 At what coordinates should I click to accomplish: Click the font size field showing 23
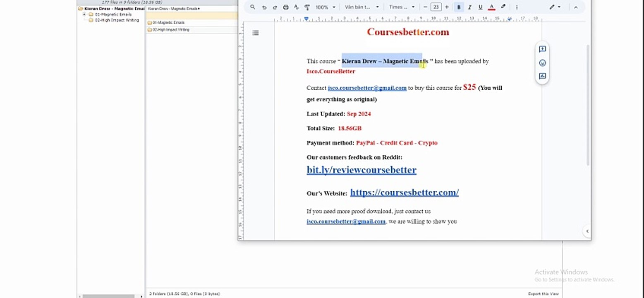click(436, 7)
